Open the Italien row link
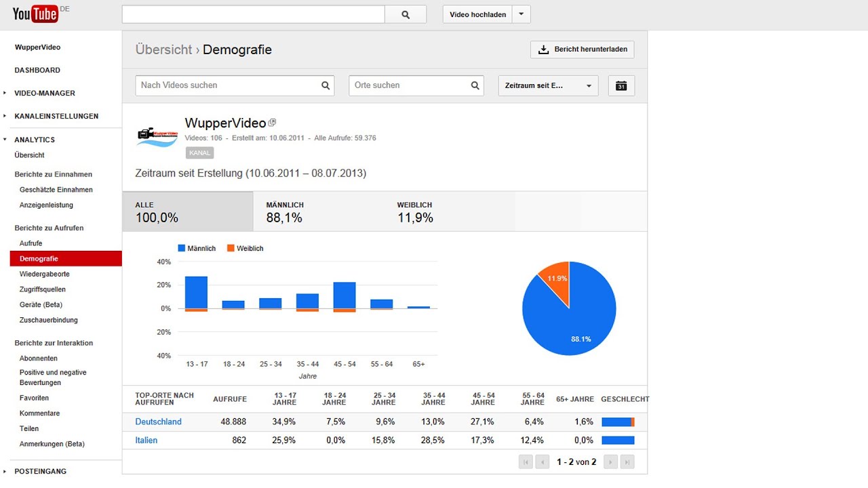Screen dimensions: 868x488 pyautogui.click(x=146, y=441)
